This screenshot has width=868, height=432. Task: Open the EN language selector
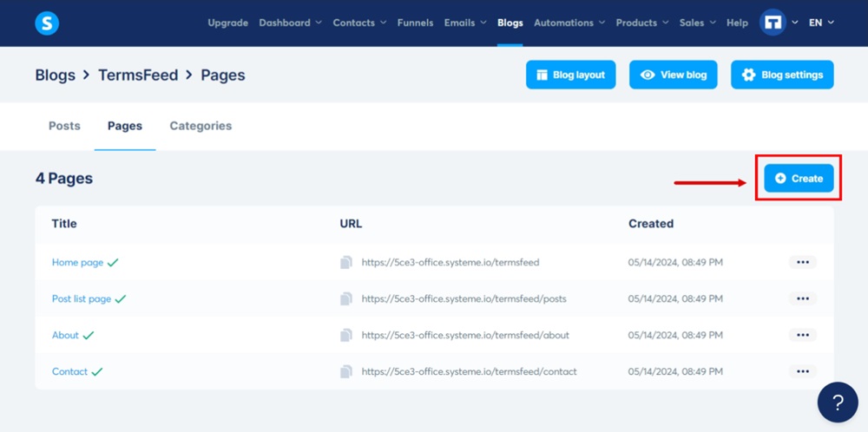[x=821, y=23]
